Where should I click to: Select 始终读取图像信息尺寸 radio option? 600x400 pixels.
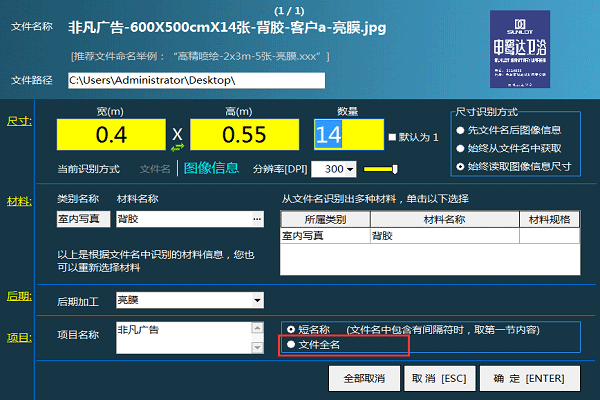pyautogui.click(x=462, y=166)
